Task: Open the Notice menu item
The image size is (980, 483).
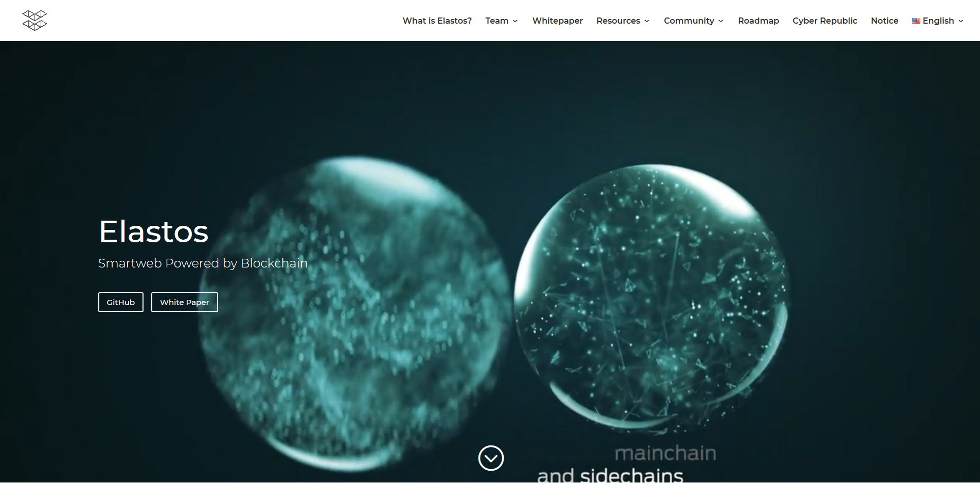Action: pos(884,21)
